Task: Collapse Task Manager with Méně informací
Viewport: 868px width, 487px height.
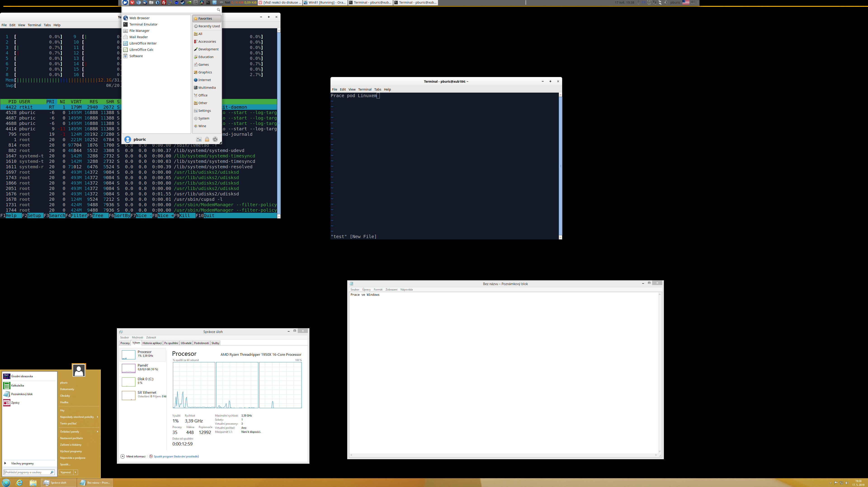Action: 133,456
